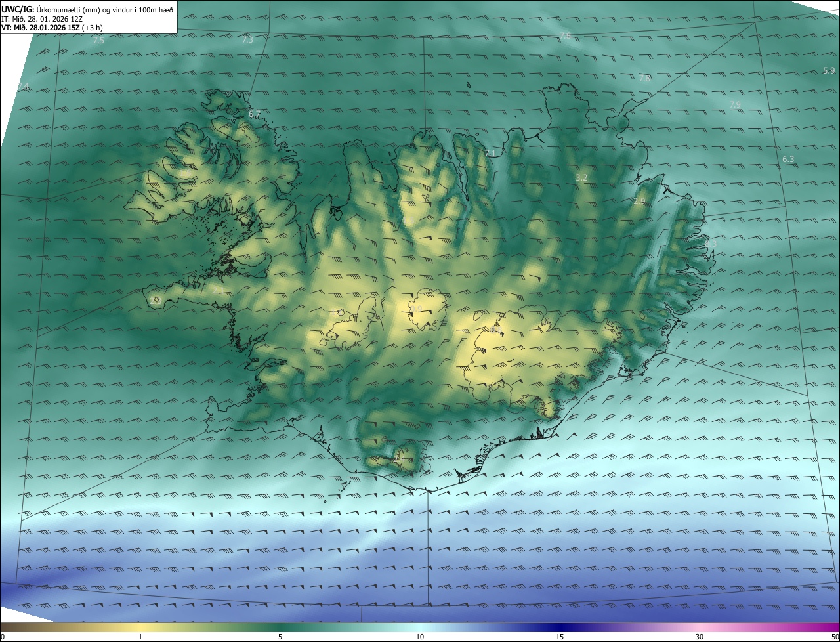Click the 3.2 value in northeast Iceland

(581, 177)
